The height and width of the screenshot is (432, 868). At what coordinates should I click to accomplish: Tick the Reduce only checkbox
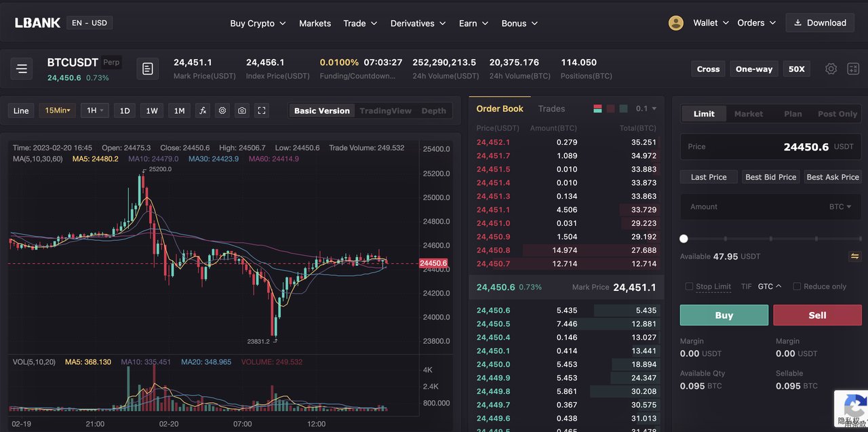click(x=797, y=286)
